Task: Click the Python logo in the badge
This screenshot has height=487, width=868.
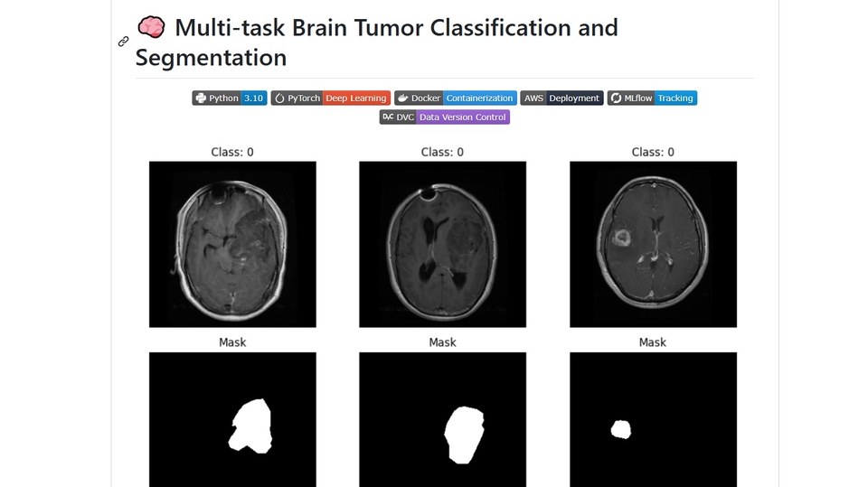Action: pos(200,98)
